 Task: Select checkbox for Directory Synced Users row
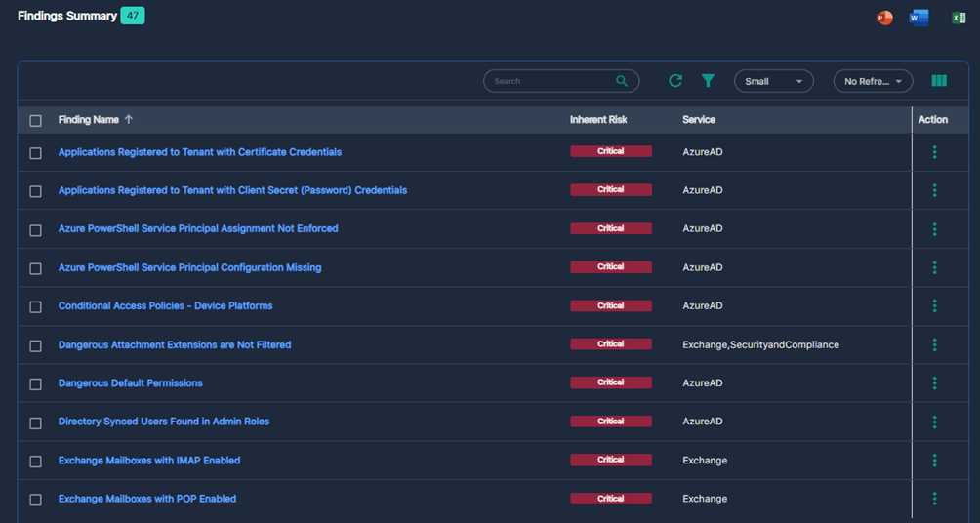[36, 422]
